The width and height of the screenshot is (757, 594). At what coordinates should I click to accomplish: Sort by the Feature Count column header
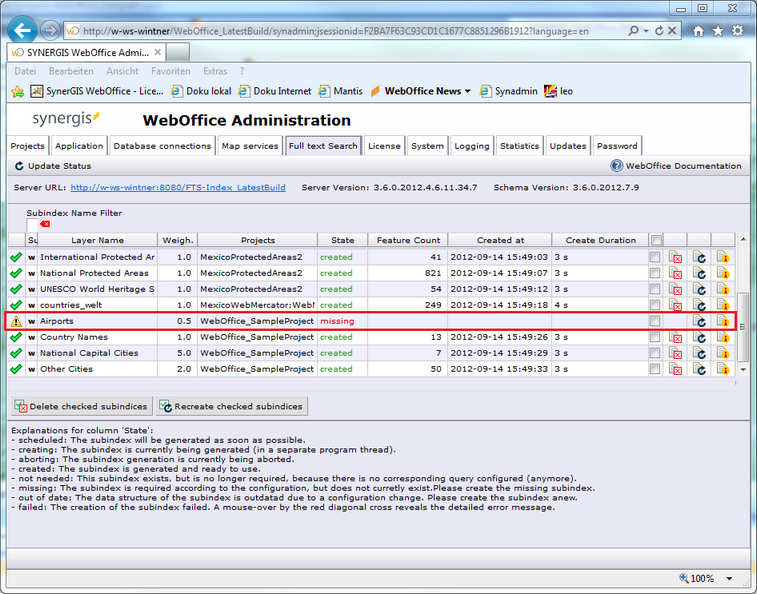408,240
